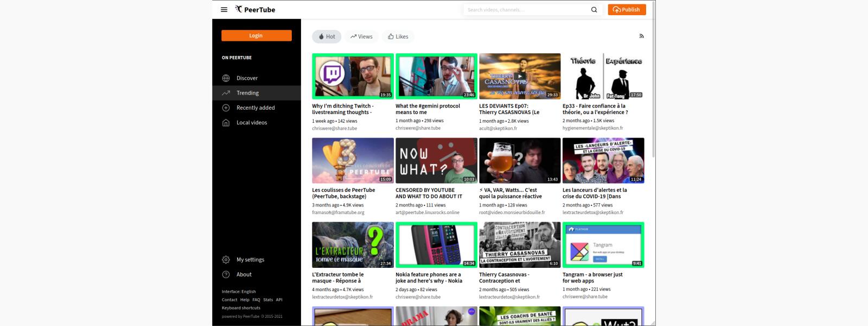Image resolution: width=868 pixels, height=326 pixels.
Task: Click the API footer link
Action: click(279, 300)
